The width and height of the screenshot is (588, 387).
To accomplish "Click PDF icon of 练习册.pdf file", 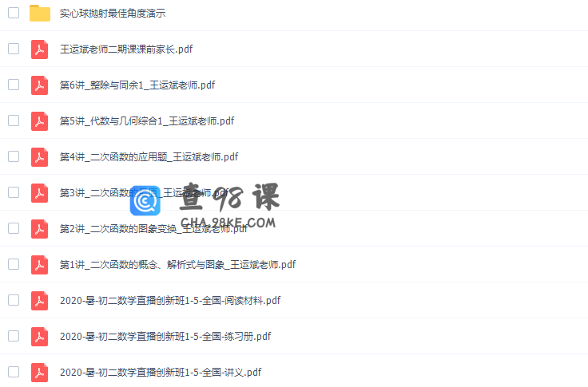I will point(39,337).
